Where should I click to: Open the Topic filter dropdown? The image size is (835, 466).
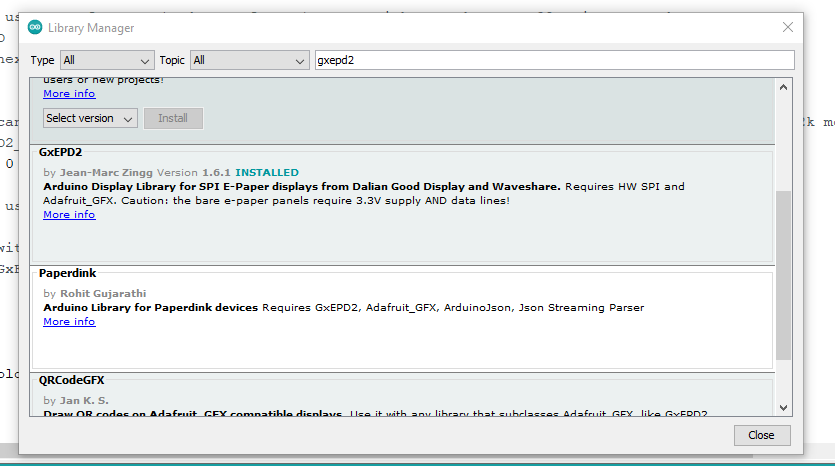pyautogui.click(x=249, y=60)
